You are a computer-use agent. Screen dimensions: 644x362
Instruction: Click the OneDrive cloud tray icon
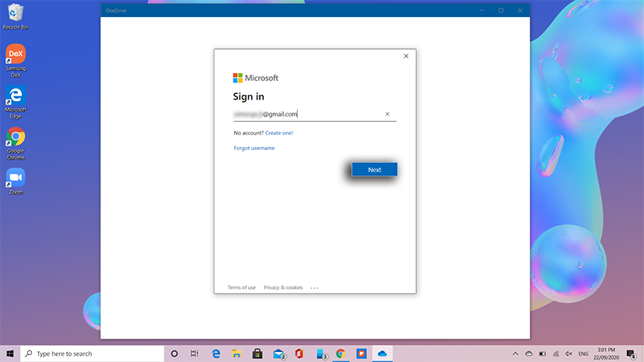(529, 353)
